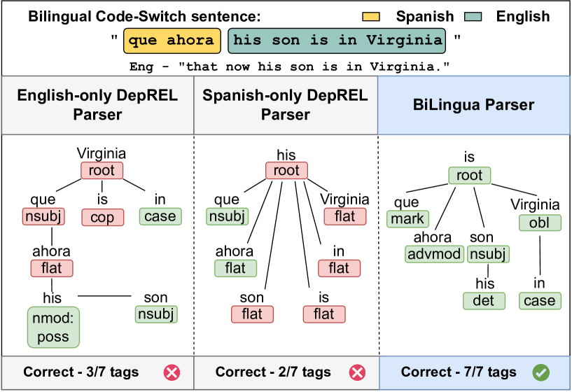Click the green 'mark' node under 'que'
Image resolution: width=572 pixels, height=392 pixels.
tap(407, 219)
